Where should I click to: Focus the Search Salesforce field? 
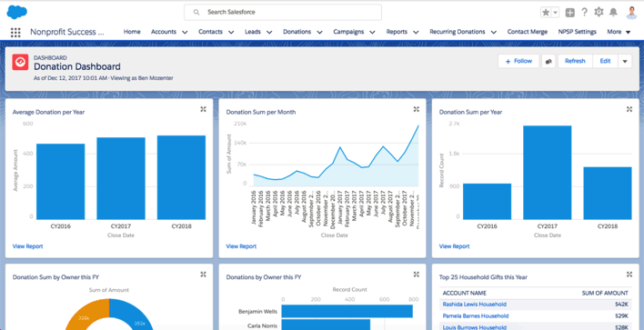point(283,13)
